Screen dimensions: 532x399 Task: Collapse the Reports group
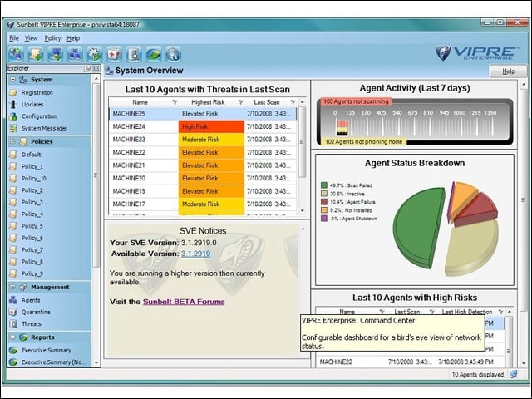[13, 337]
